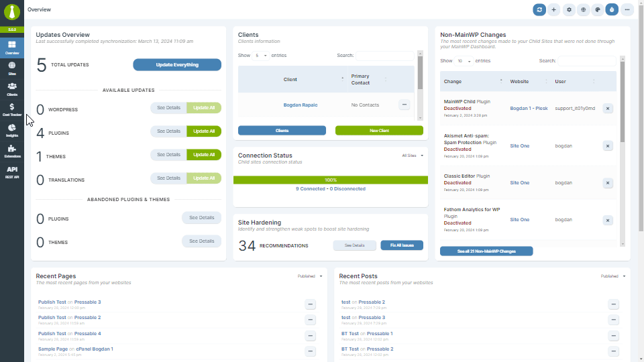Screen dimensions: 644x362
Task: Update All plugins
Action: coord(204,131)
